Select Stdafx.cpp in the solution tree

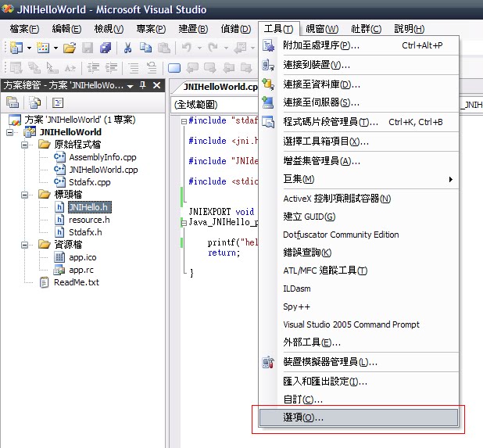tap(90, 182)
